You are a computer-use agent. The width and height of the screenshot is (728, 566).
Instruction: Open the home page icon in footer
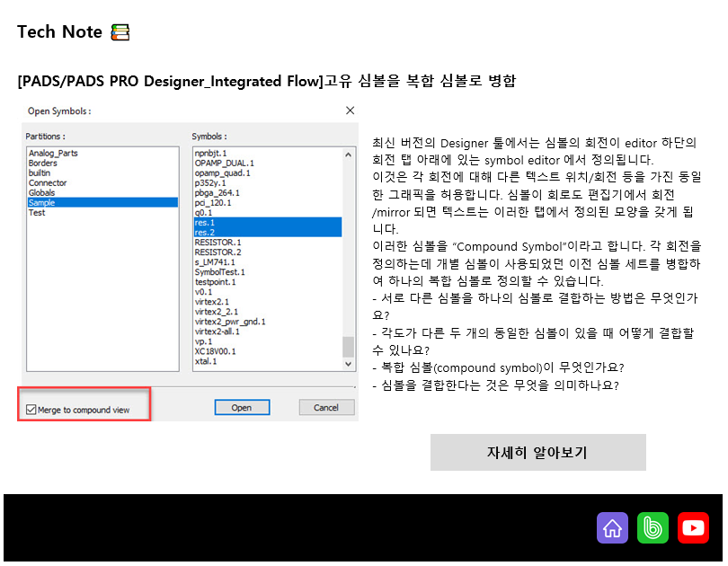tap(612, 528)
